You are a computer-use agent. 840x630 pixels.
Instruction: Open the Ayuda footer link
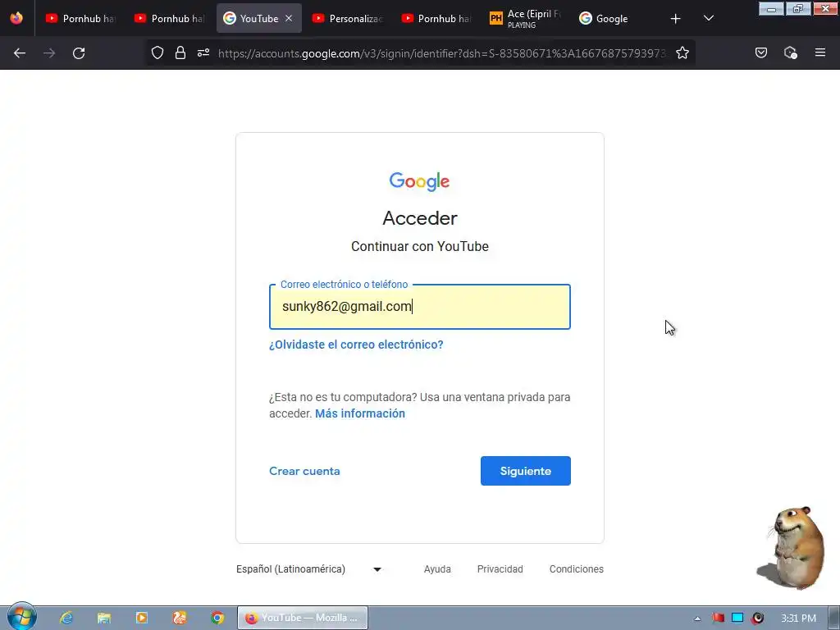437,569
